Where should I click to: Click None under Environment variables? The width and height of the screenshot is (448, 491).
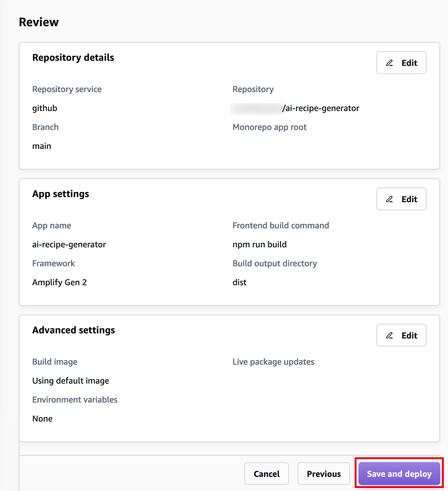[42, 418]
